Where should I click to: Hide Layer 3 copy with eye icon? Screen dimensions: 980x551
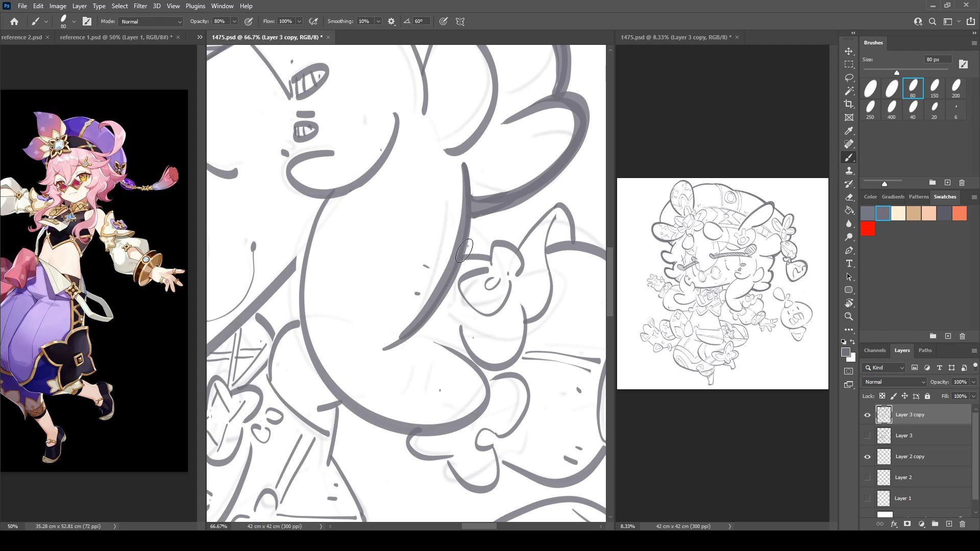pyautogui.click(x=867, y=415)
